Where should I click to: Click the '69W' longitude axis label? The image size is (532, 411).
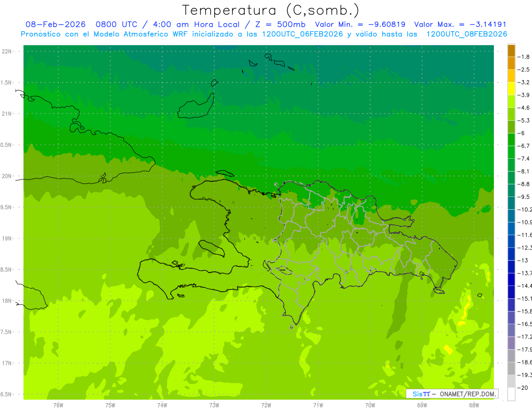[x=422, y=405]
